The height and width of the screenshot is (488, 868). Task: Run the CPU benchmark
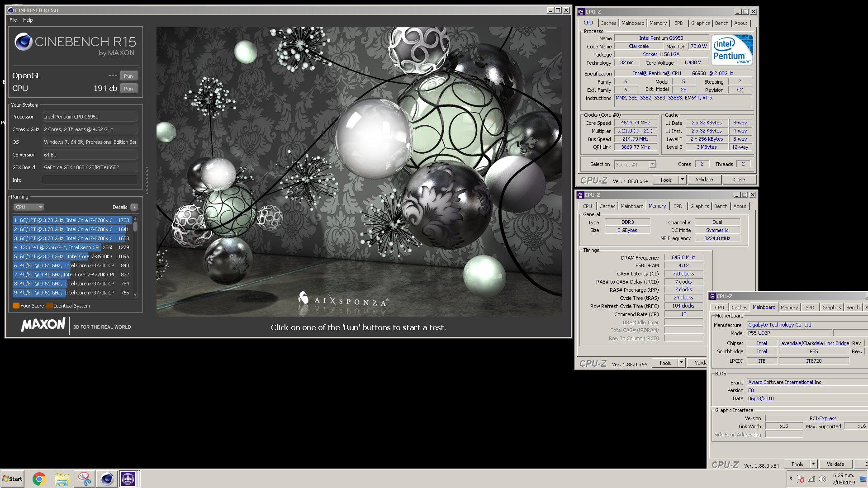click(x=128, y=89)
